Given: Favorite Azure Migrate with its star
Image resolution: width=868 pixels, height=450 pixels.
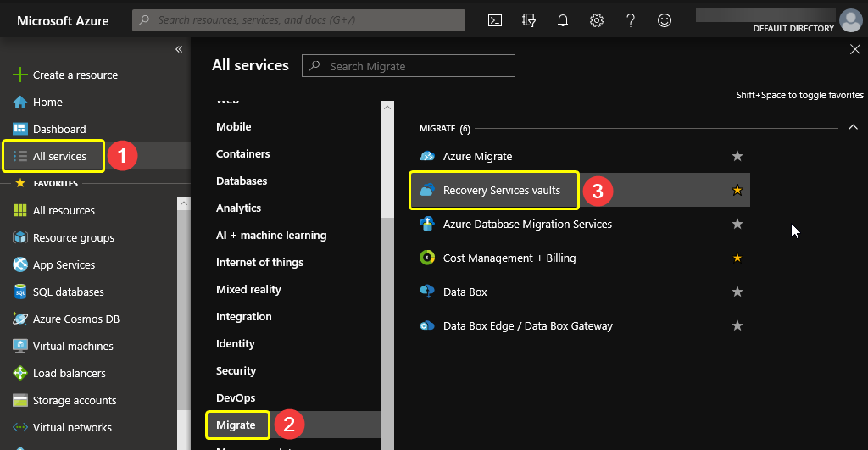Looking at the screenshot, I should coord(737,156).
